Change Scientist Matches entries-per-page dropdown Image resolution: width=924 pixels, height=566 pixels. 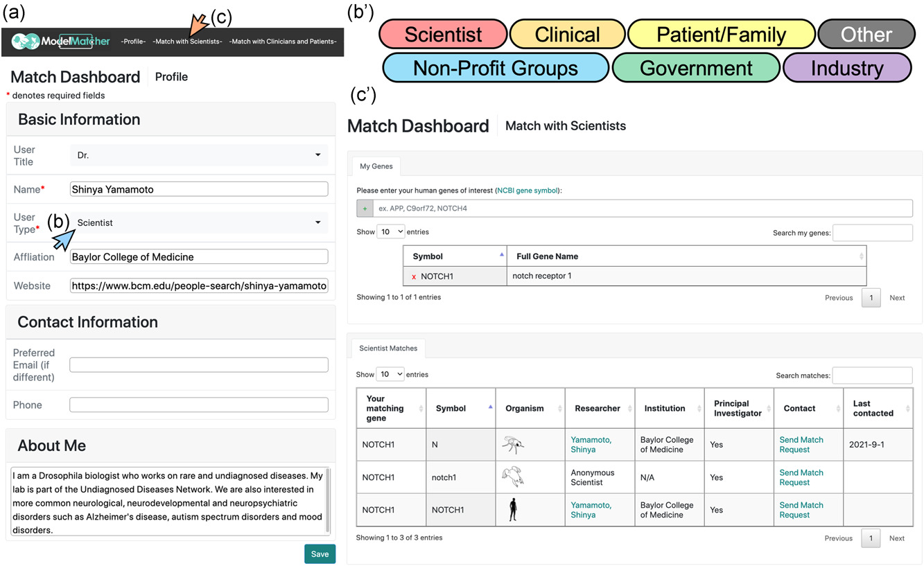(390, 374)
